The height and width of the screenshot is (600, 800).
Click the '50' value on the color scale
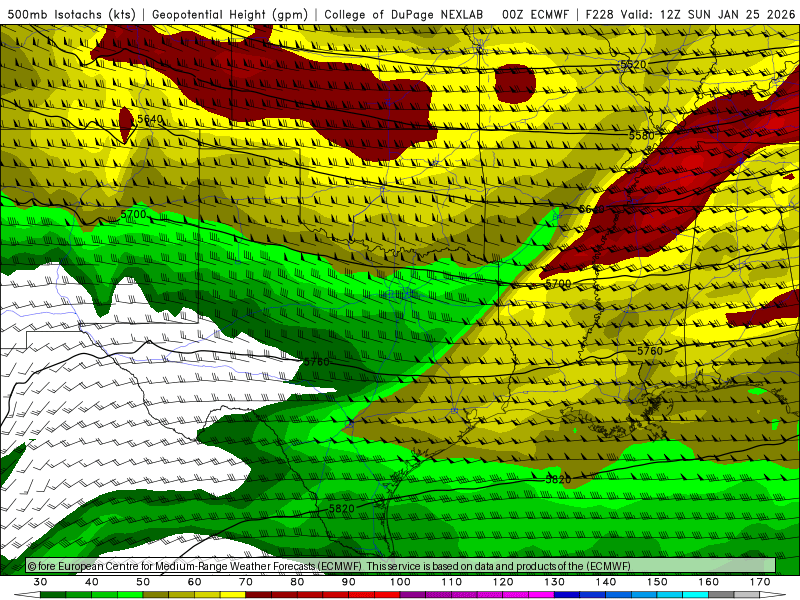click(x=143, y=582)
